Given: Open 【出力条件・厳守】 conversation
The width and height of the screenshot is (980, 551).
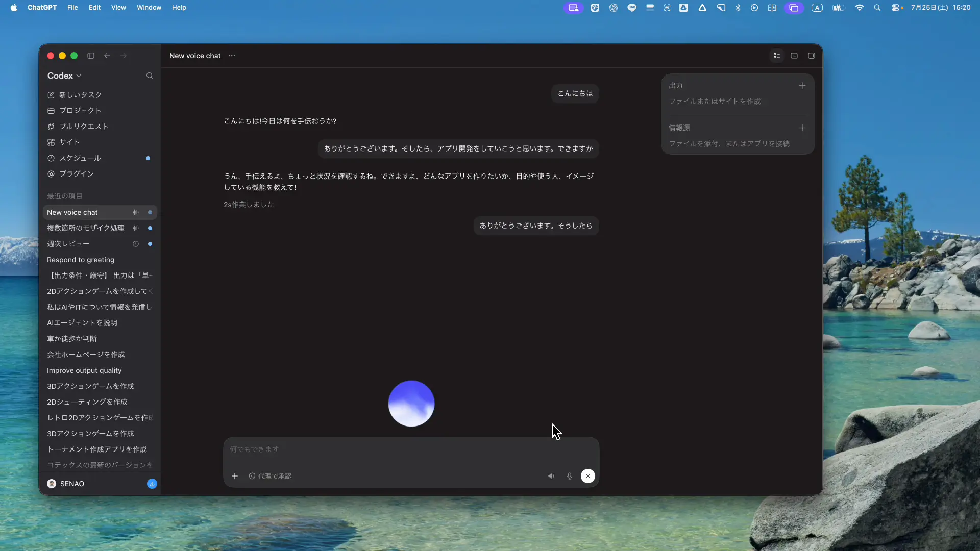Looking at the screenshot, I should (100, 275).
